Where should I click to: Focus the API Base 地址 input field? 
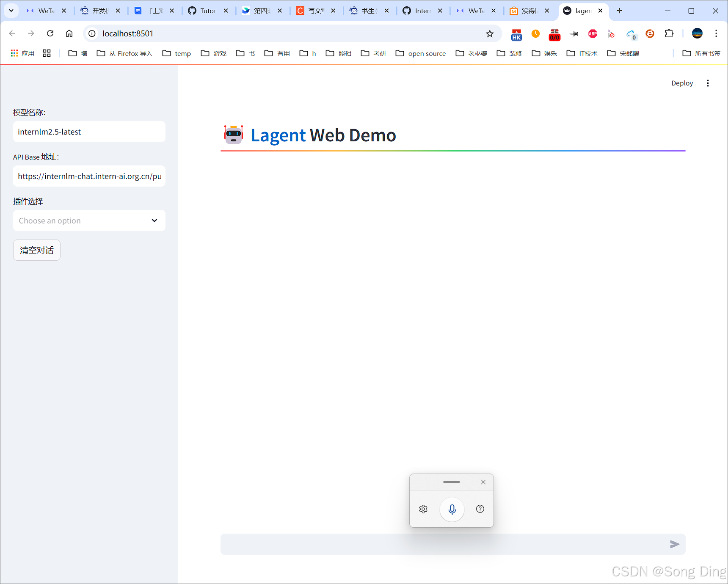[89, 176]
